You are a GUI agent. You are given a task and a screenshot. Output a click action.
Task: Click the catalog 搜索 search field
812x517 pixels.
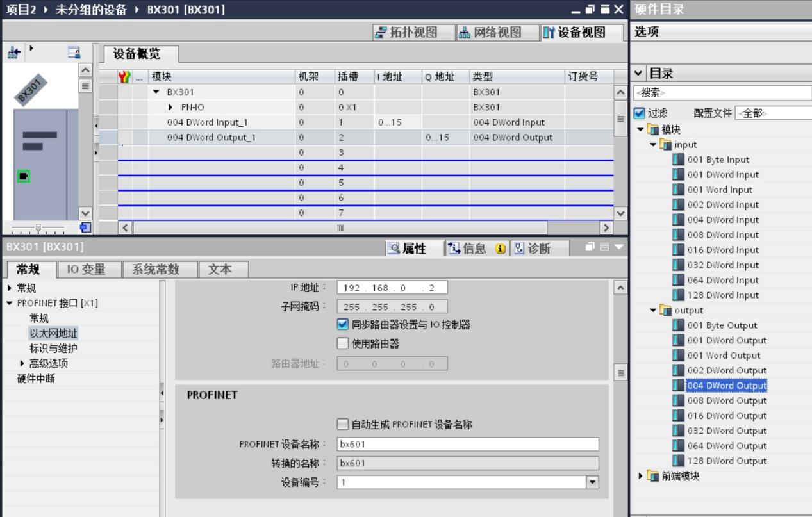(x=722, y=92)
